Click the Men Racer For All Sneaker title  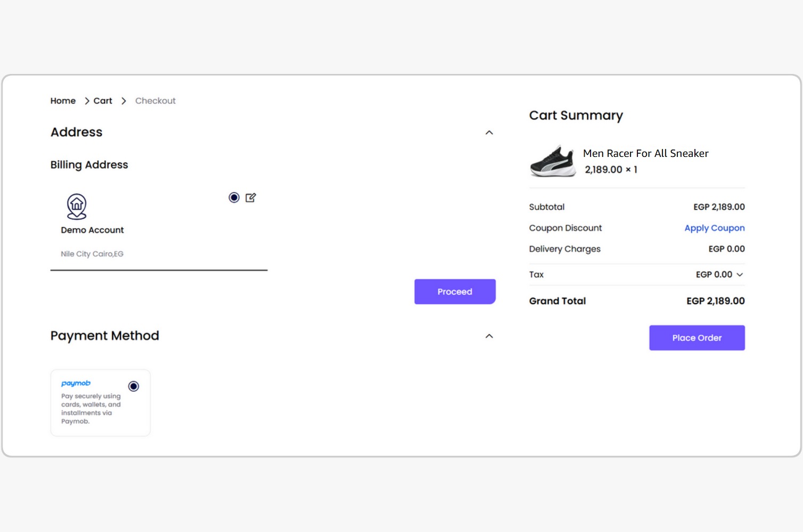click(645, 153)
